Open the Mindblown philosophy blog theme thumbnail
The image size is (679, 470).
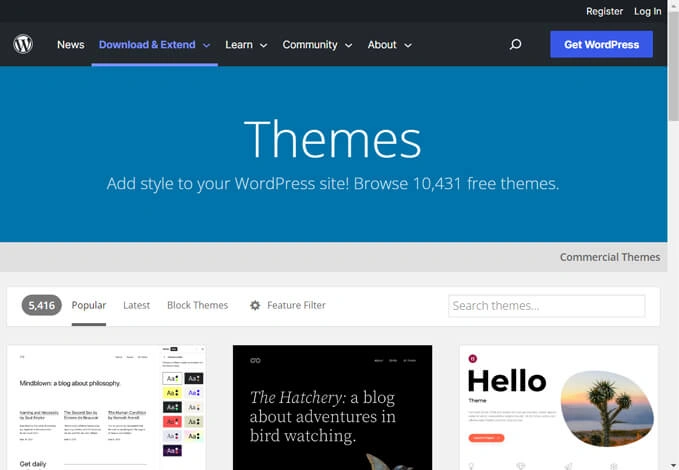[107, 407]
